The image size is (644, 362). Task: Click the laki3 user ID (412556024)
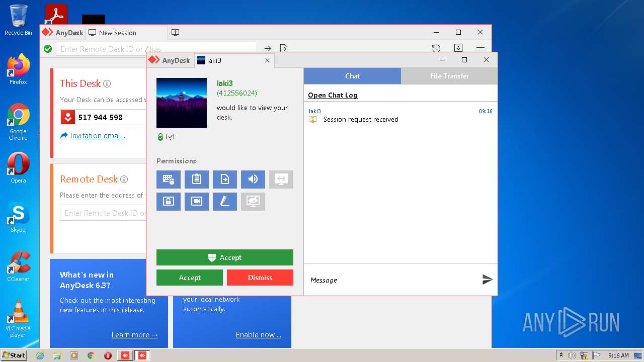click(x=237, y=93)
